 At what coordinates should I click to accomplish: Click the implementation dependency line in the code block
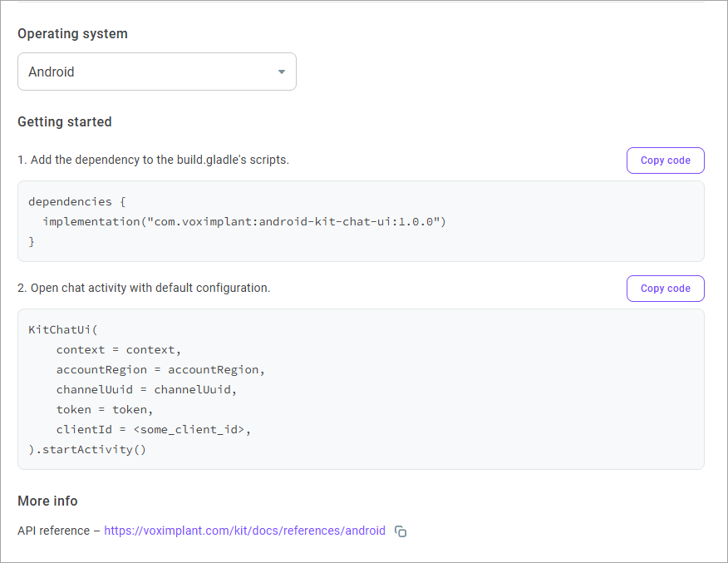tap(244, 221)
